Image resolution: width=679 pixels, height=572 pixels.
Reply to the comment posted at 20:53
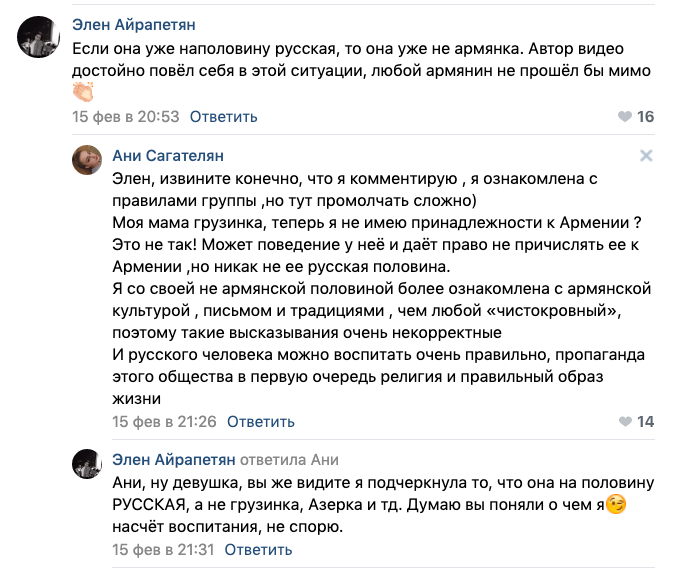(x=223, y=117)
